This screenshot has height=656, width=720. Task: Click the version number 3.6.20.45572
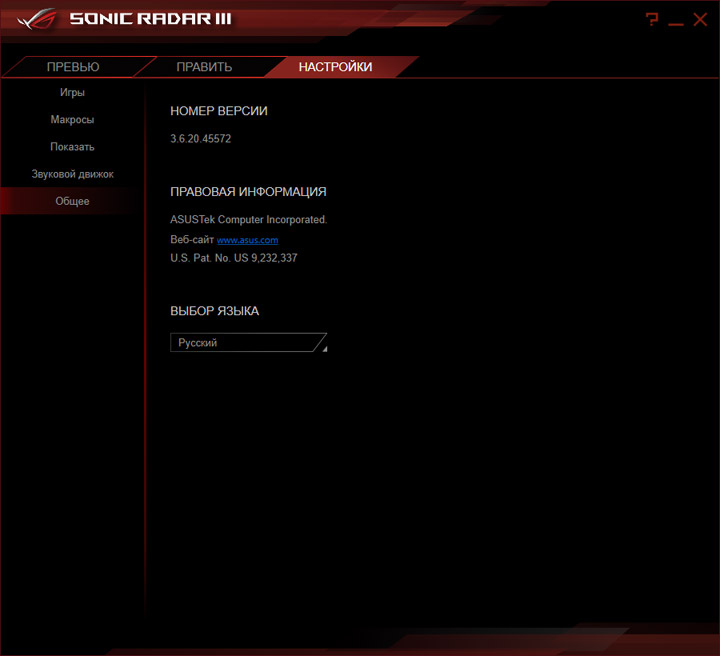[201, 139]
